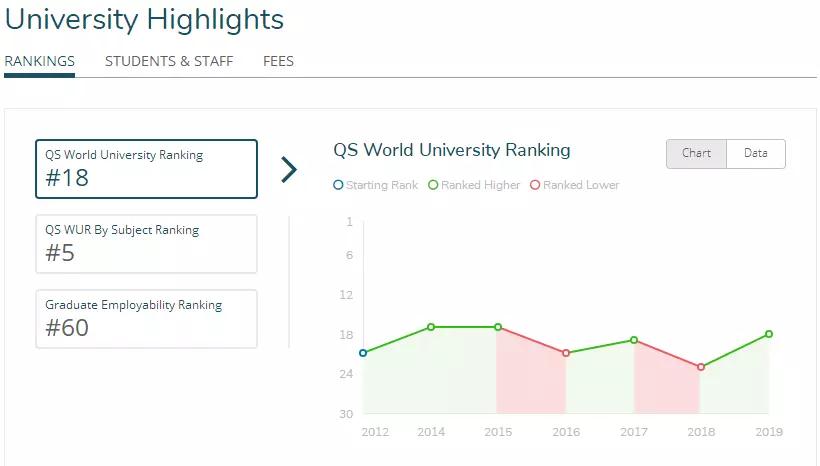Click the 2017 green data point

point(634,340)
